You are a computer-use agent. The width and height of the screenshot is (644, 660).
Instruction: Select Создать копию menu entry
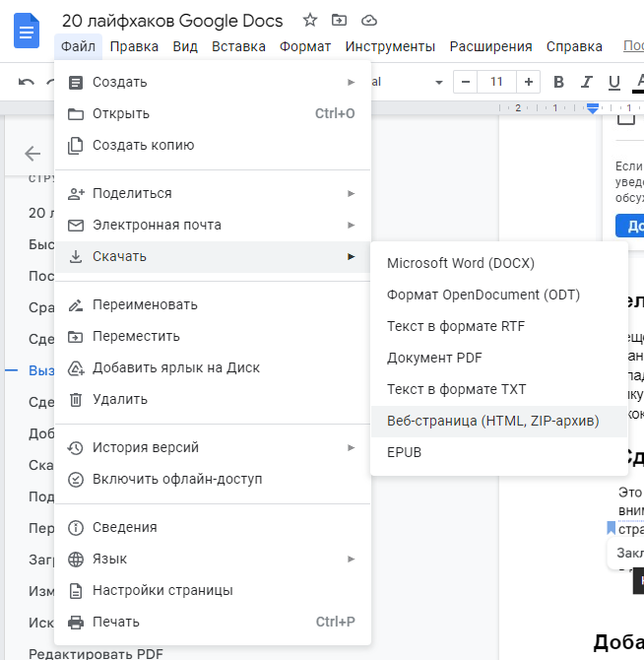[213, 145]
